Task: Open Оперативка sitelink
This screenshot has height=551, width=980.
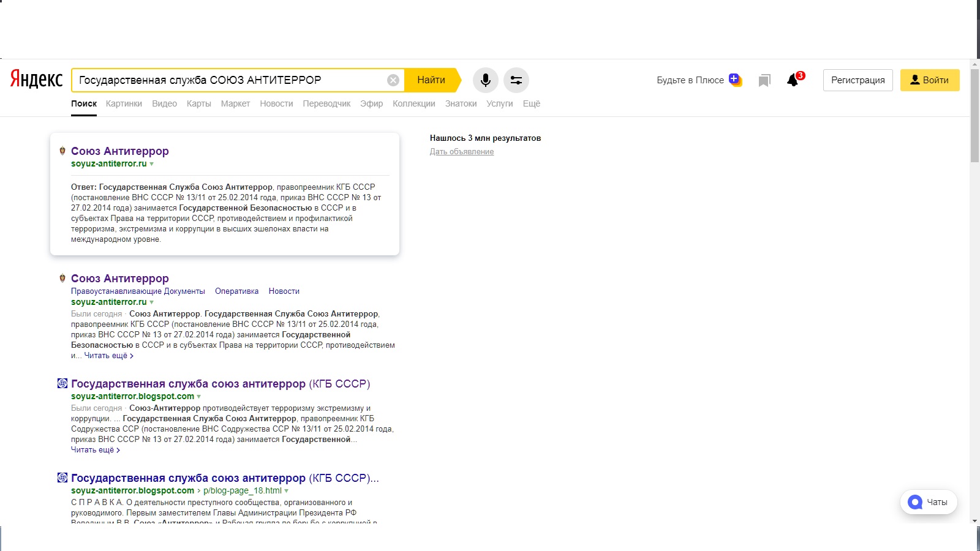Action: [236, 291]
